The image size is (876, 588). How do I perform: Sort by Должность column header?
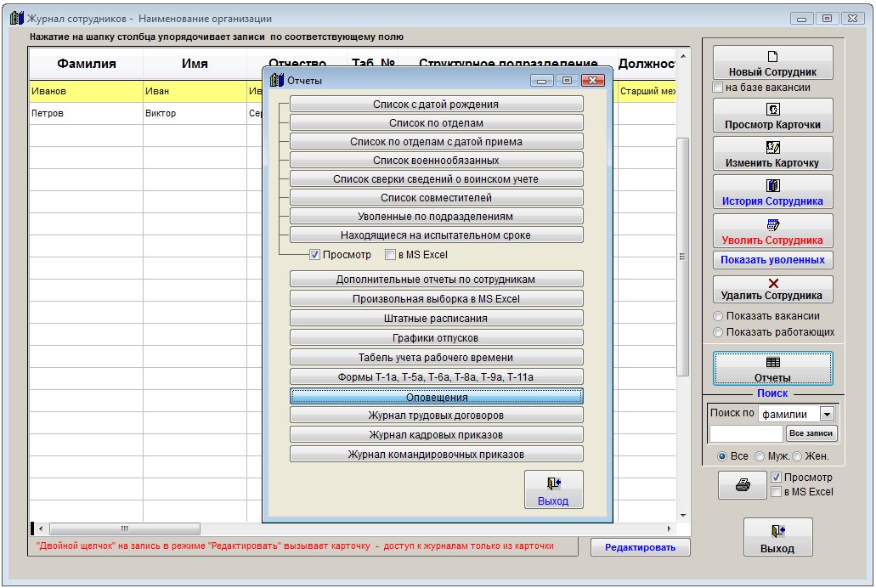(x=645, y=64)
